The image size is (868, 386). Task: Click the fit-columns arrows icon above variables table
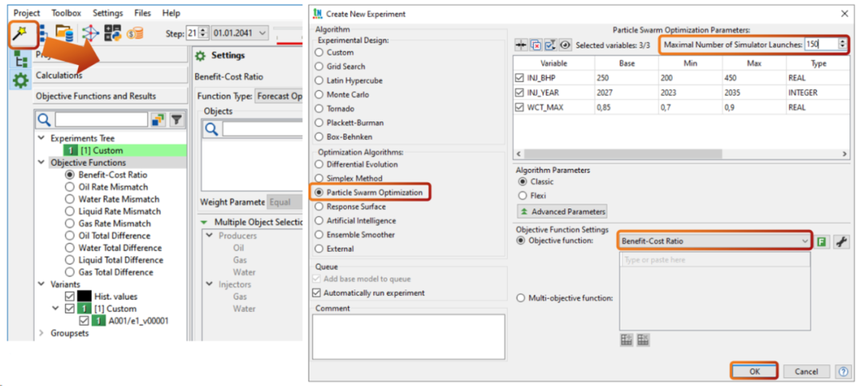coord(521,45)
